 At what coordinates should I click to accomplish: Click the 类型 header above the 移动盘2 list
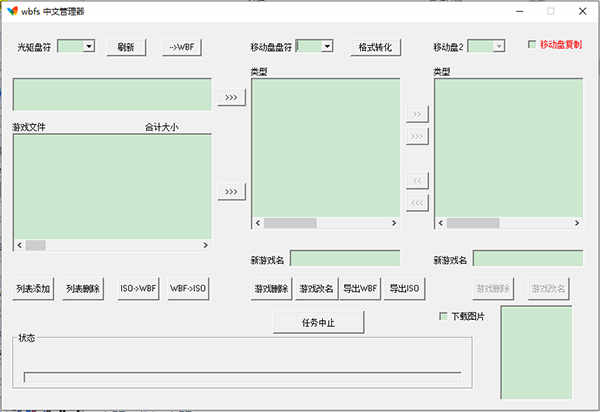tap(442, 72)
